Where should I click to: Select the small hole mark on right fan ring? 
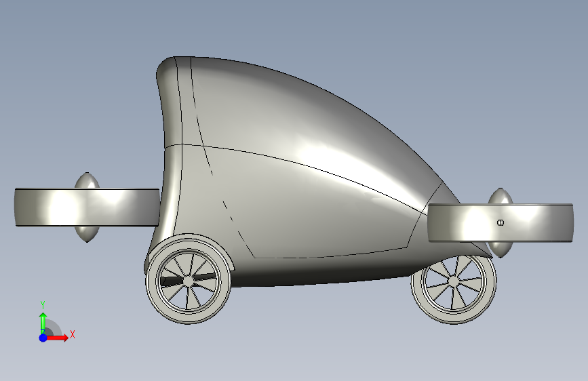501,223
